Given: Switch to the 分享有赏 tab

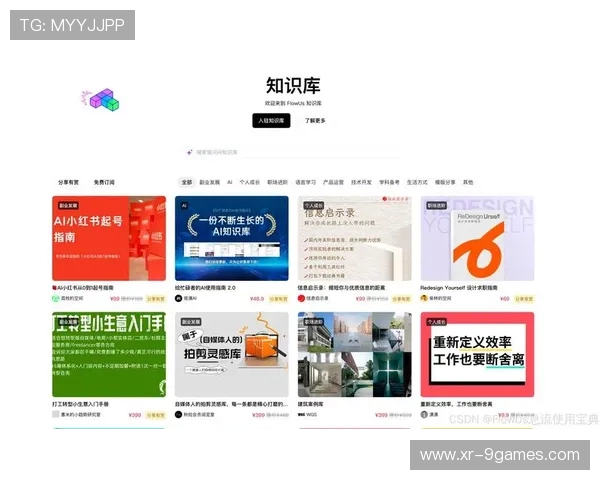Looking at the screenshot, I should 68,182.
